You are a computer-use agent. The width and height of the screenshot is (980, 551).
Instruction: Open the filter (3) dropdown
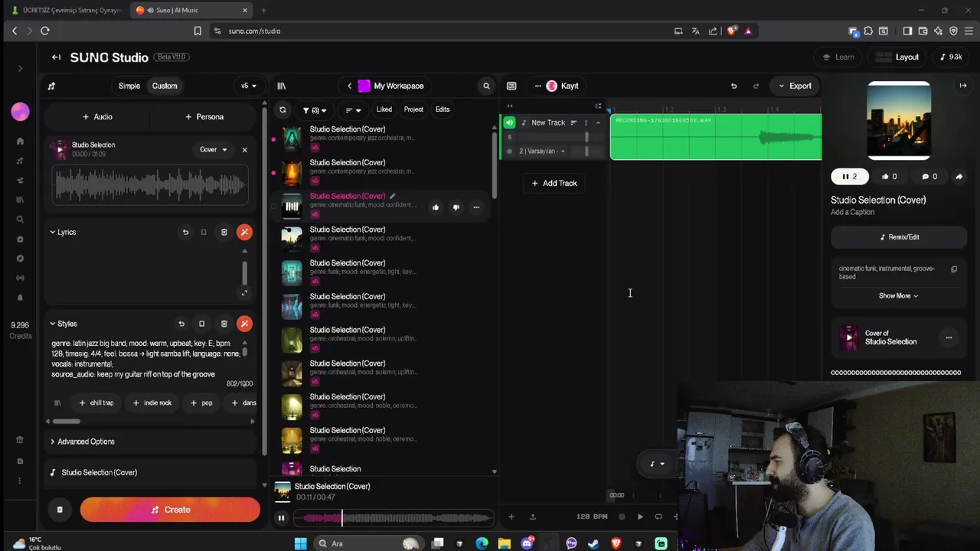[x=315, y=110]
